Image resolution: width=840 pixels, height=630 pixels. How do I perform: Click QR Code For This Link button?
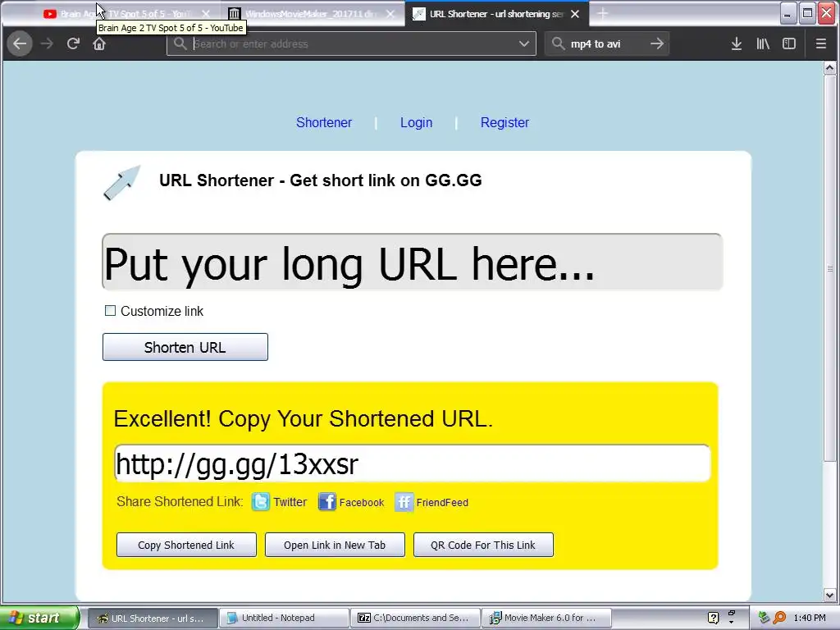coord(482,545)
